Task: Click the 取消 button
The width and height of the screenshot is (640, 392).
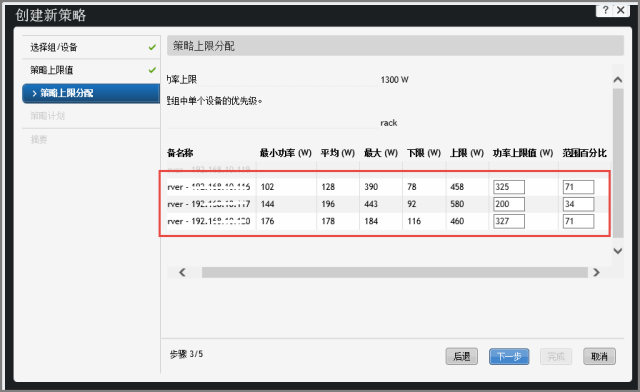Action: (x=599, y=356)
